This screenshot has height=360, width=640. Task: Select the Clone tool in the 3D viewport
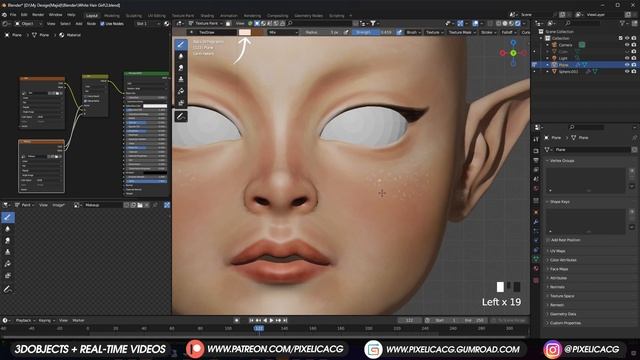click(x=181, y=79)
